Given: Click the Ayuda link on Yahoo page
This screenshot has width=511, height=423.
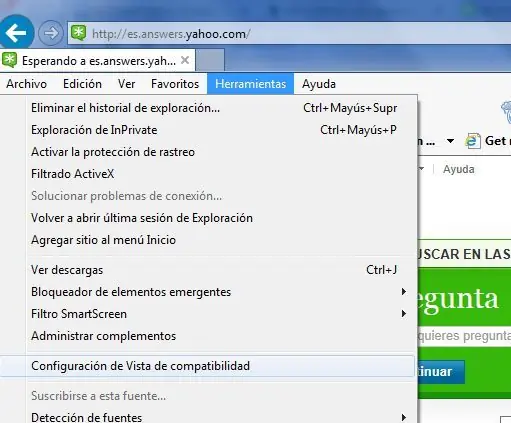Looking at the screenshot, I should click(x=458, y=169).
